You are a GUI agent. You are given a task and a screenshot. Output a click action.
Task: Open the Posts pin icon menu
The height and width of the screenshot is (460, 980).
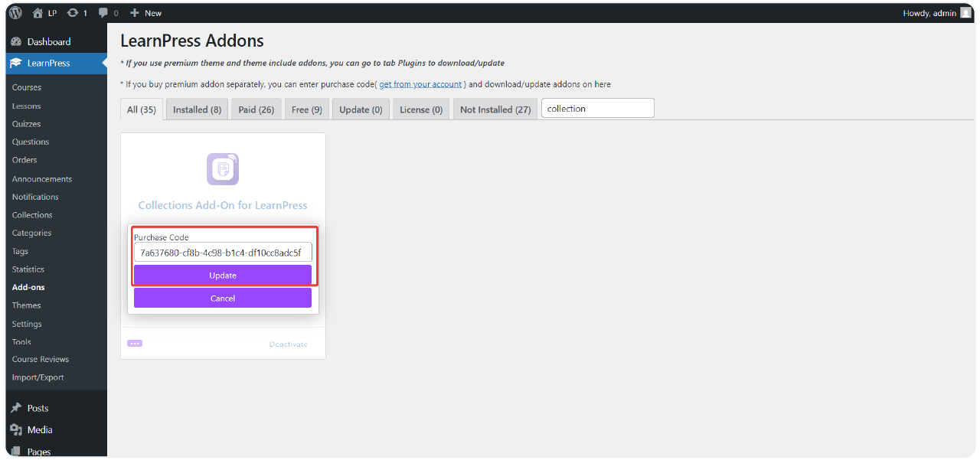coord(16,408)
